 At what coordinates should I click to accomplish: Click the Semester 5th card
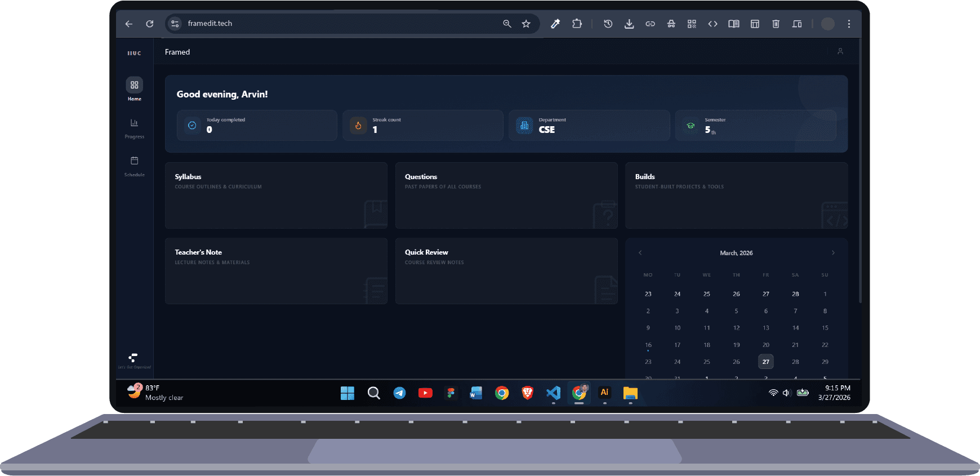pos(755,125)
